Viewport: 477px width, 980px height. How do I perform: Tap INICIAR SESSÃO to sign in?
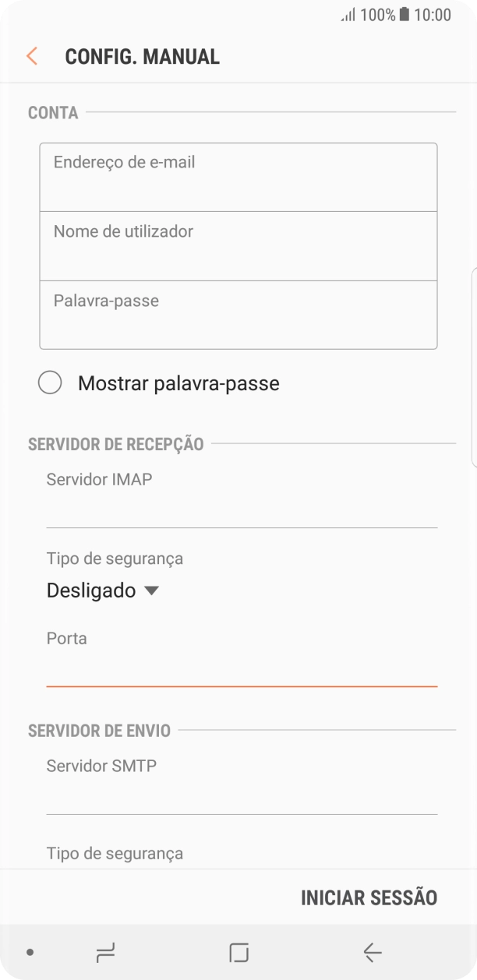tap(369, 897)
